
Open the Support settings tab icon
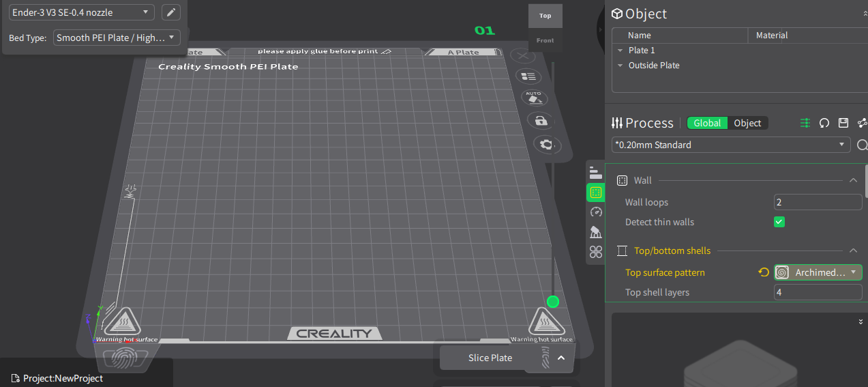point(596,232)
